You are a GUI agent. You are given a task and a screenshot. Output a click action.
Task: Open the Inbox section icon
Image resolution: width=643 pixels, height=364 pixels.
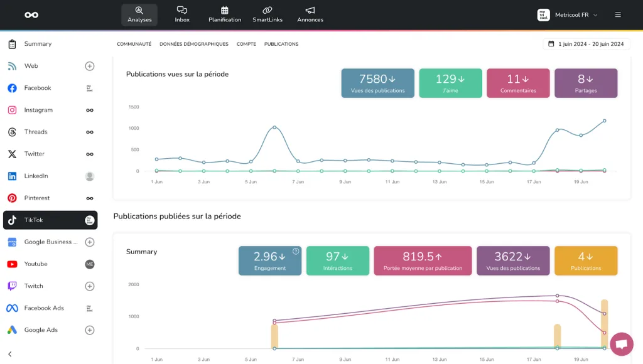(x=182, y=11)
